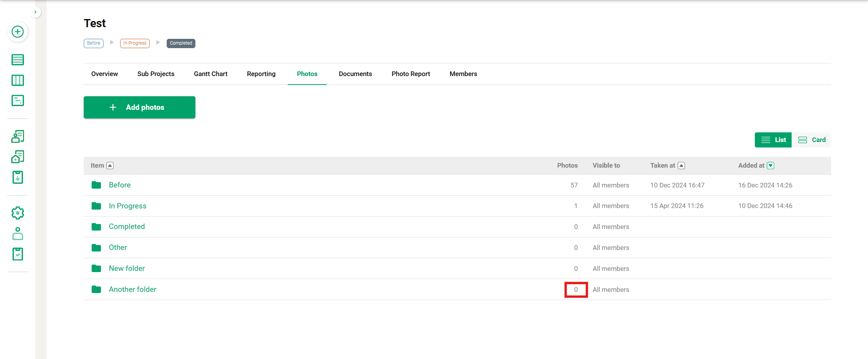The height and width of the screenshot is (359, 868).
Task: Click the person with document sidebar icon
Action: (18, 137)
